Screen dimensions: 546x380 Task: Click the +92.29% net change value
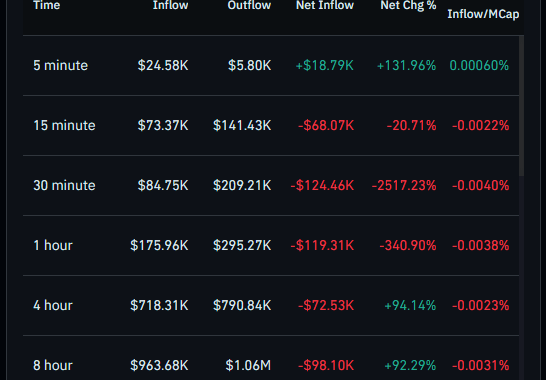click(x=410, y=365)
